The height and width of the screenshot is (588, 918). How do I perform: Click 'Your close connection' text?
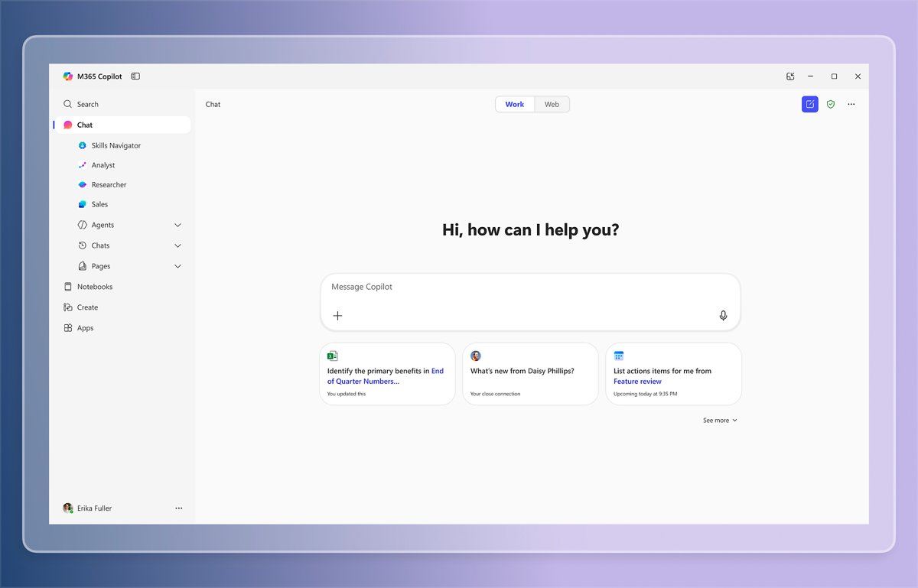(495, 394)
